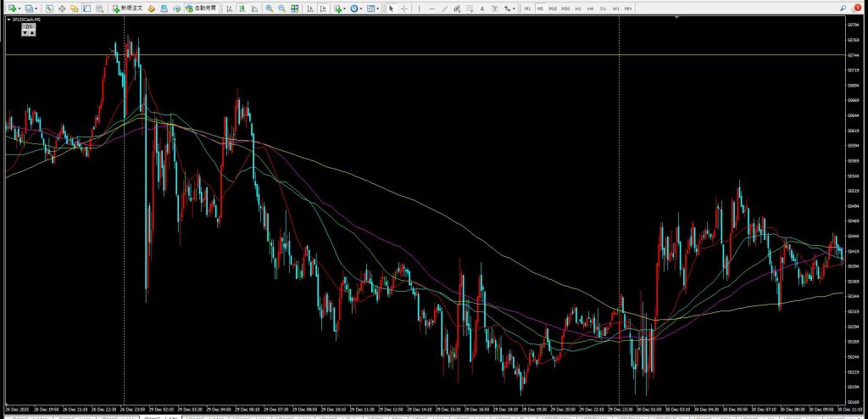
Task: Select the M15 timeframe button
Action: coord(553,8)
